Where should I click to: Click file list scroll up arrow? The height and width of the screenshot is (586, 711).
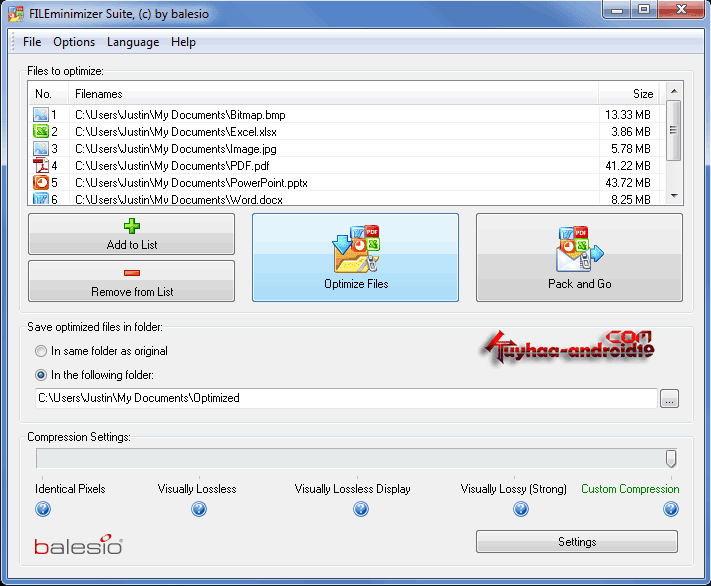coord(674,91)
